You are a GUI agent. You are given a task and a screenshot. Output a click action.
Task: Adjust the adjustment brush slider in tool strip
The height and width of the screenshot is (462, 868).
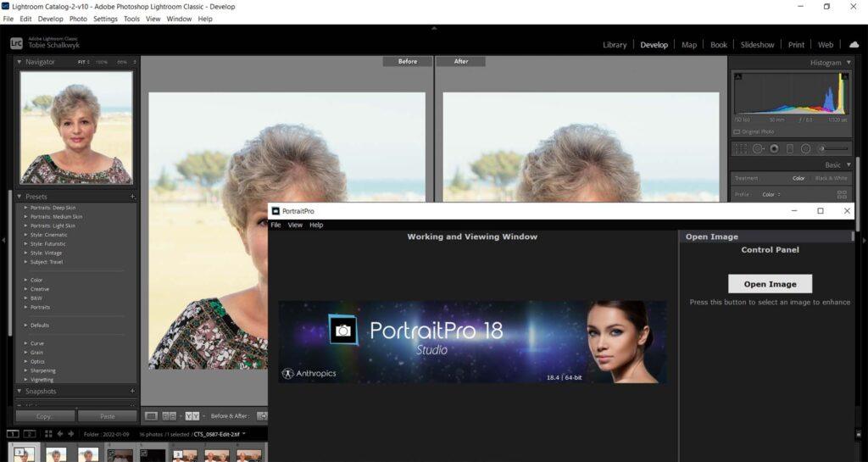(x=833, y=148)
